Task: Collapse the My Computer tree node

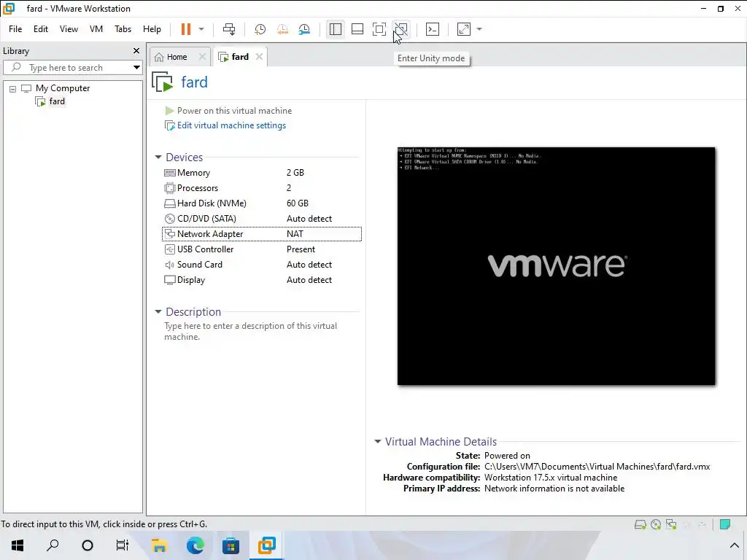Action: click(13, 88)
